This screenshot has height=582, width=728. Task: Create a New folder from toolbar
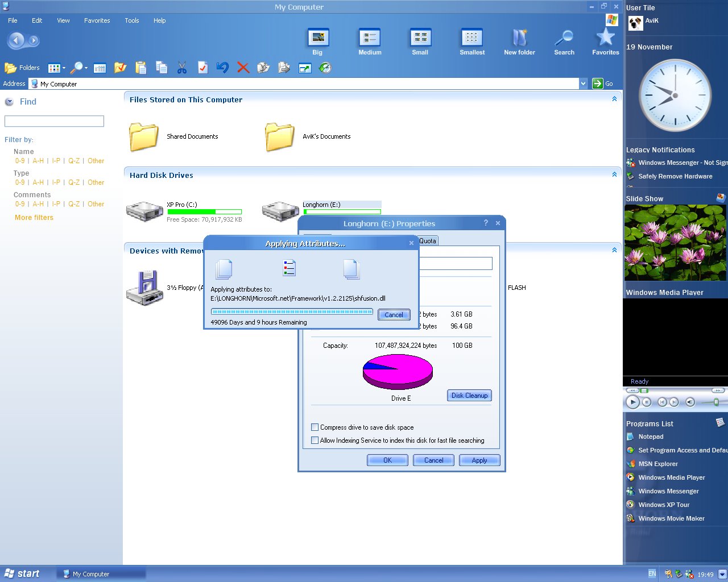[x=519, y=42]
